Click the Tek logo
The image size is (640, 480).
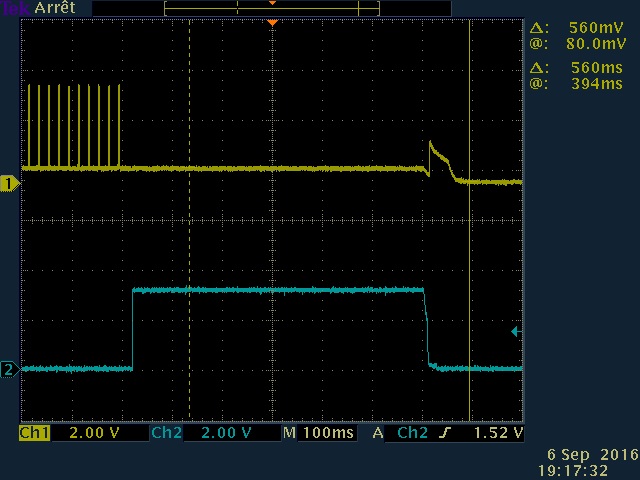15,8
